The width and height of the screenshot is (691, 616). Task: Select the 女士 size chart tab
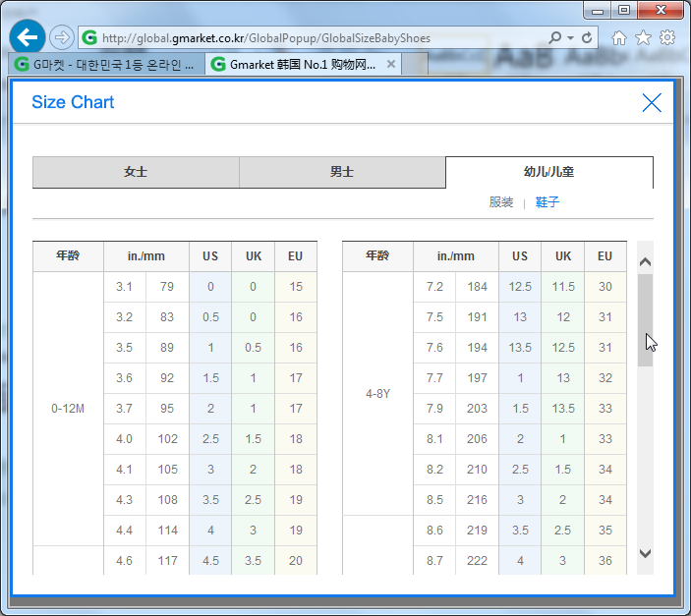[136, 172]
